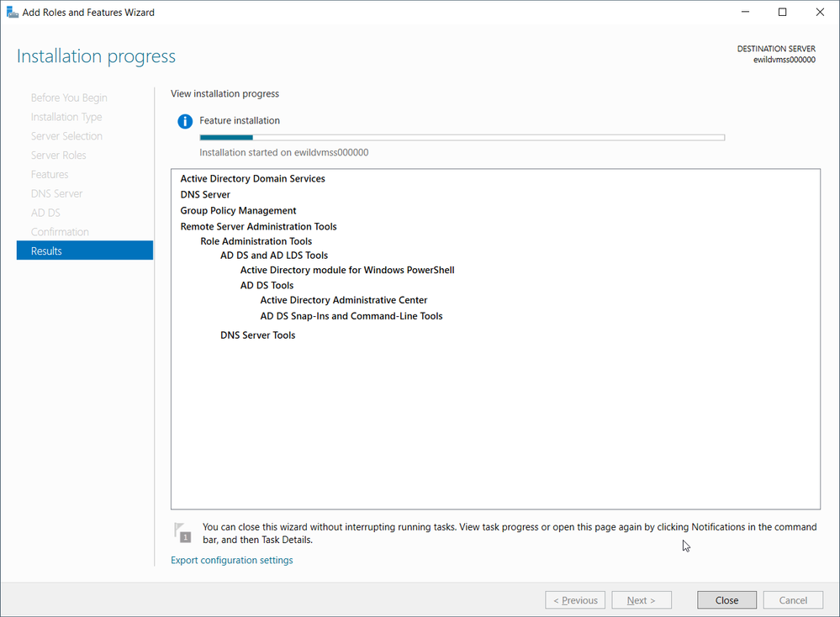Click Role Administration Tools entry
Screen dimensions: 840x617
(x=256, y=241)
